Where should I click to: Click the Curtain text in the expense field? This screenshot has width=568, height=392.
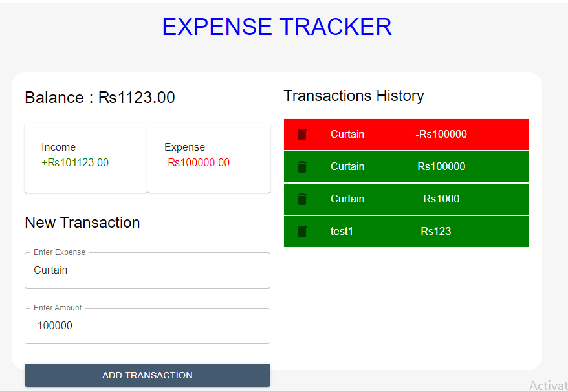pos(50,270)
